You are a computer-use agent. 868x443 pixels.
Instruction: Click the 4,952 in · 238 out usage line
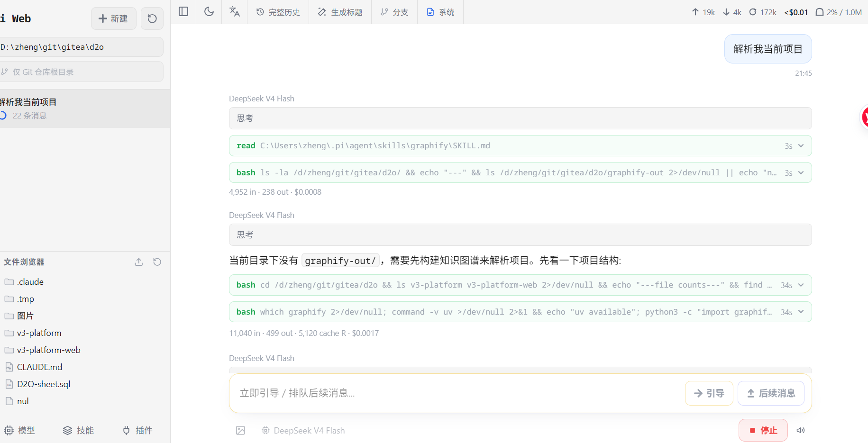click(x=275, y=192)
